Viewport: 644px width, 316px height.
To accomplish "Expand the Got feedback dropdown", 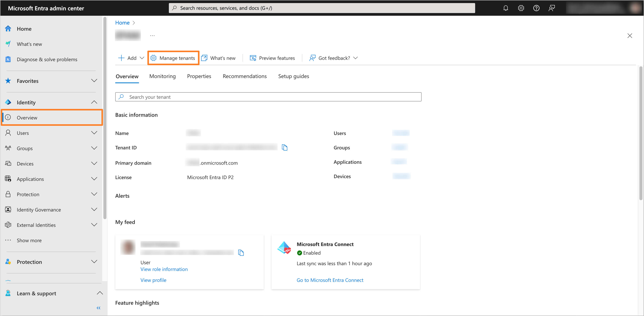I will pyautogui.click(x=356, y=58).
